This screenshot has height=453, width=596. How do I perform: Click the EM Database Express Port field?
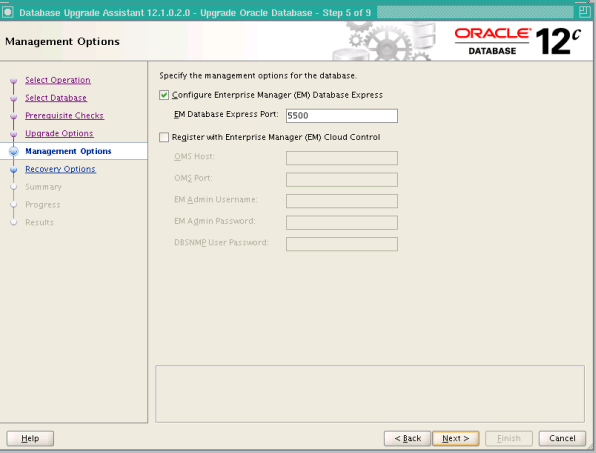pos(342,116)
